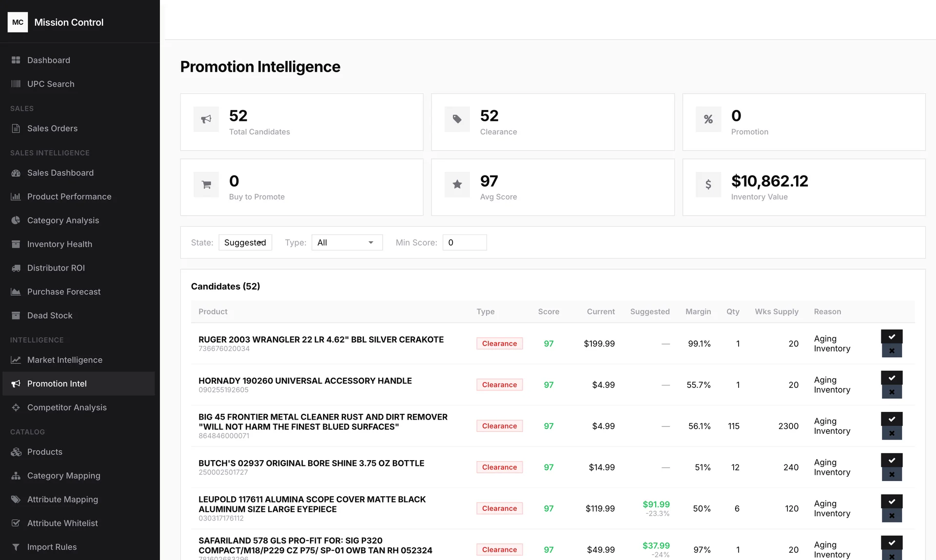Click the Dashboard grid icon

tap(16, 60)
